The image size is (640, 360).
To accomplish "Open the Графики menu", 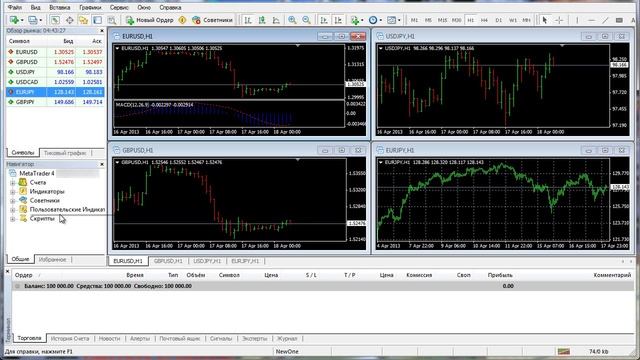I will pos(90,7).
